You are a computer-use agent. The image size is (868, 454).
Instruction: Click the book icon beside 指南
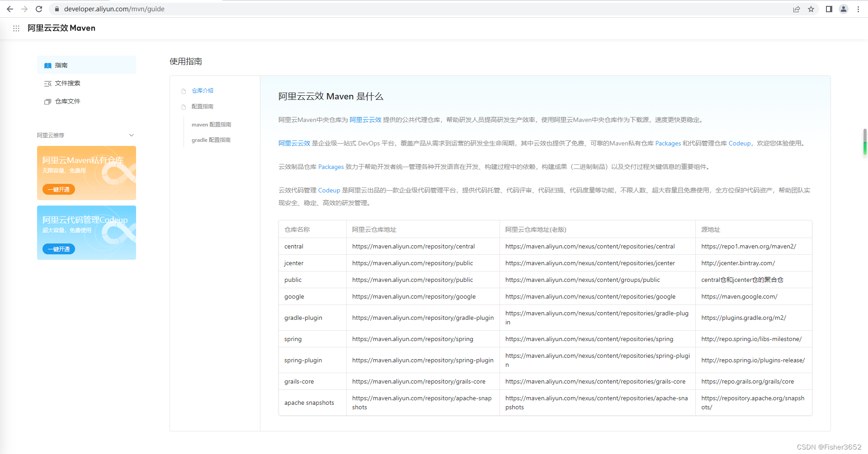click(47, 66)
